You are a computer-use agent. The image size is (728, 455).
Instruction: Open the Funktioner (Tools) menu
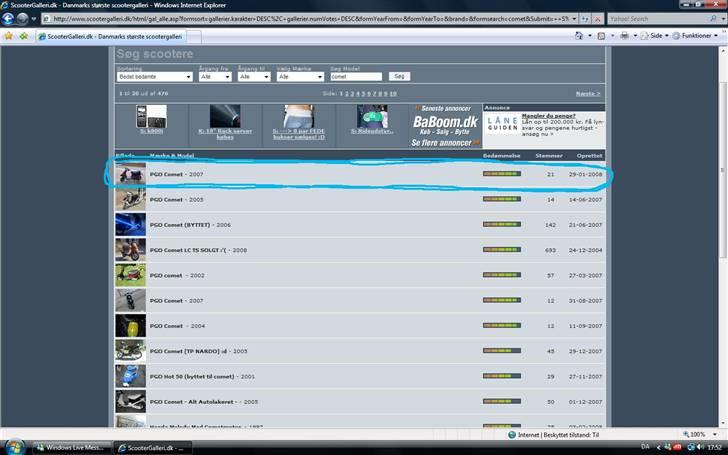[x=696, y=36]
